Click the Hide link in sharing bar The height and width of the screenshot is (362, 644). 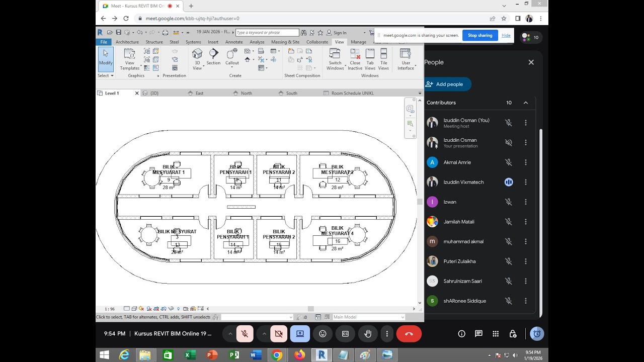point(506,35)
